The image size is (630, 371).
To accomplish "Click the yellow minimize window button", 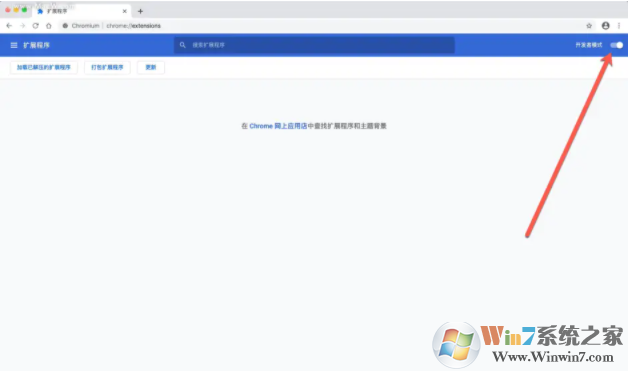I will click(16, 10).
